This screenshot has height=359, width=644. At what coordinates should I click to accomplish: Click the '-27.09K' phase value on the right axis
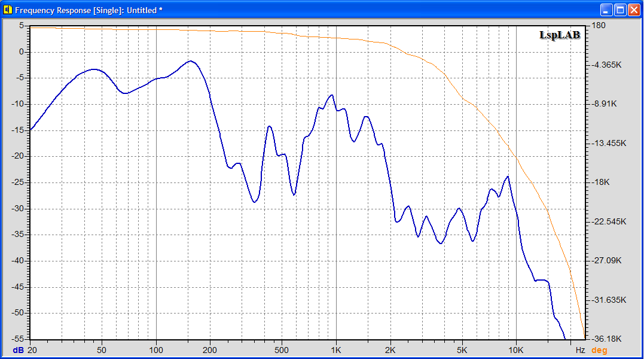606,261
